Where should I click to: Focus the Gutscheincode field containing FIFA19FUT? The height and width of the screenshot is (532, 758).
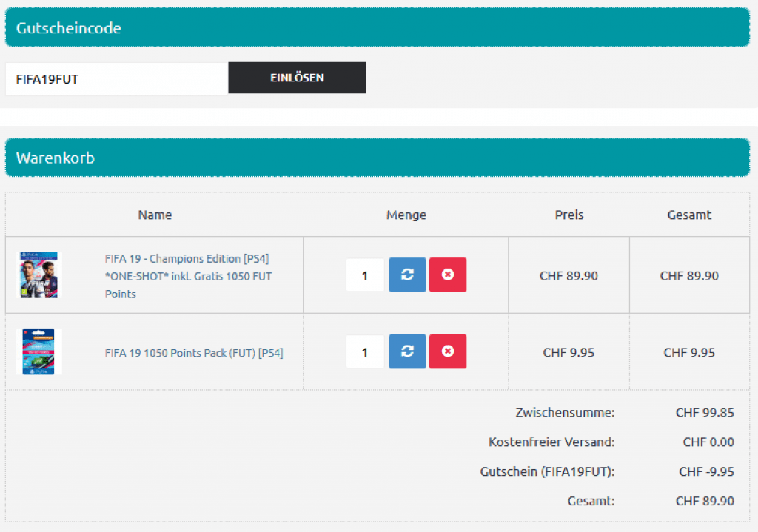[x=116, y=79]
